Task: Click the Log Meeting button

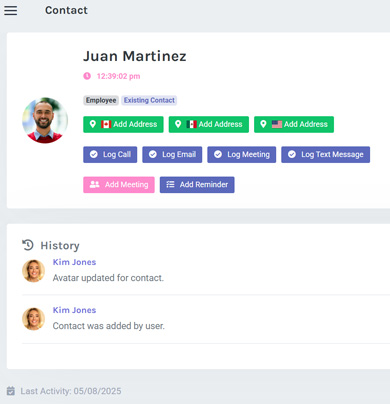Action: pyautogui.click(x=242, y=155)
